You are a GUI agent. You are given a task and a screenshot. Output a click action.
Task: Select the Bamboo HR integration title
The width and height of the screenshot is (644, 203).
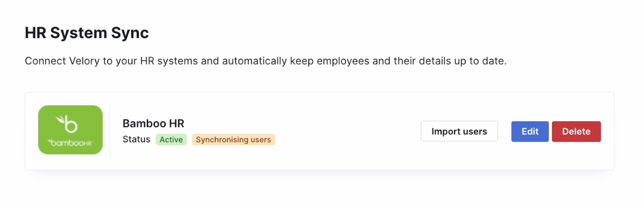coord(153,123)
